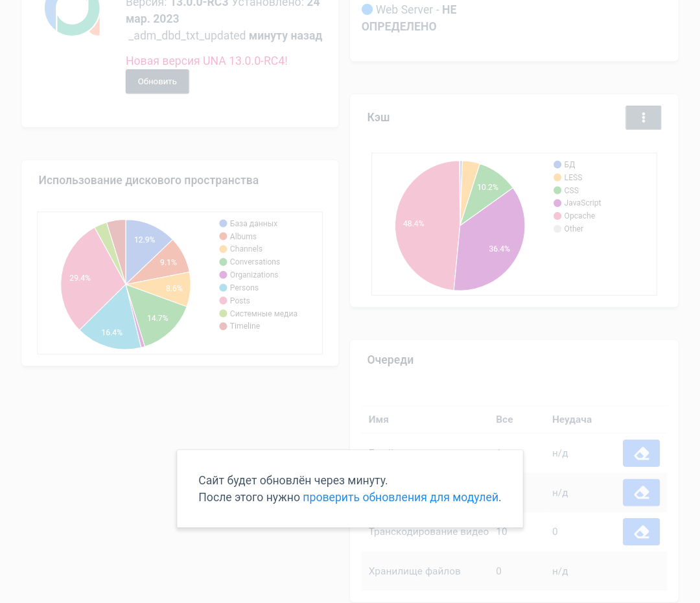Click the Неудача column header in the queues table
This screenshot has width=700, height=603.
[x=572, y=420]
